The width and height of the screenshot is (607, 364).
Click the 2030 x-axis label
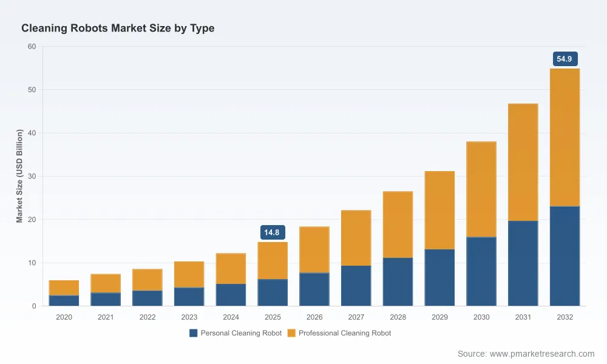481,317
